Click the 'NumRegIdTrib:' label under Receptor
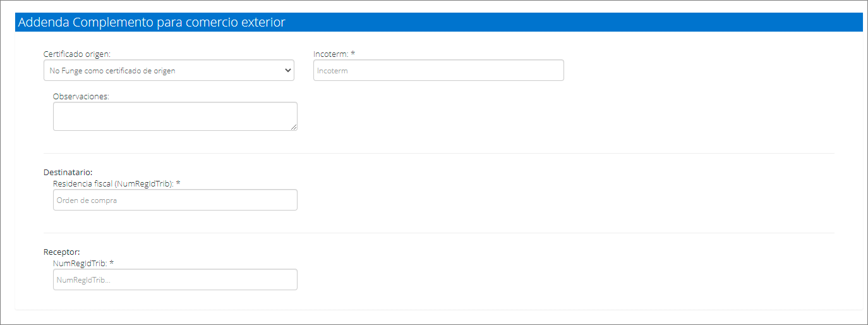The width and height of the screenshot is (868, 325). click(80, 263)
